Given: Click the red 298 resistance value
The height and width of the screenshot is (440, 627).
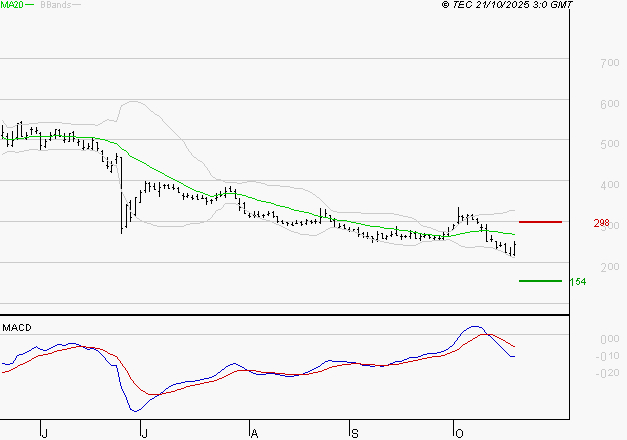Looking at the screenshot, I should click(601, 223).
